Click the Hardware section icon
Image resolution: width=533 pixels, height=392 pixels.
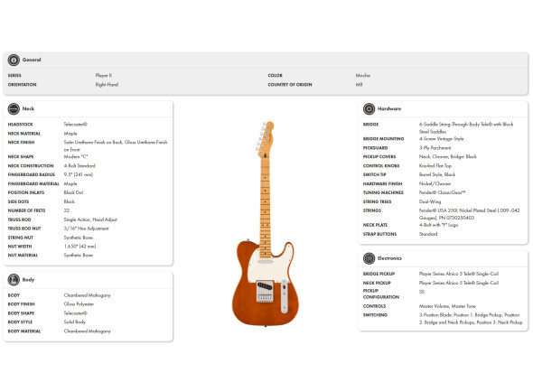(369, 108)
